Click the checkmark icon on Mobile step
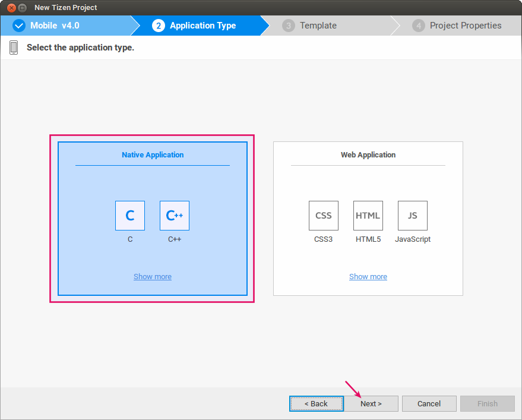 pyautogui.click(x=19, y=26)
